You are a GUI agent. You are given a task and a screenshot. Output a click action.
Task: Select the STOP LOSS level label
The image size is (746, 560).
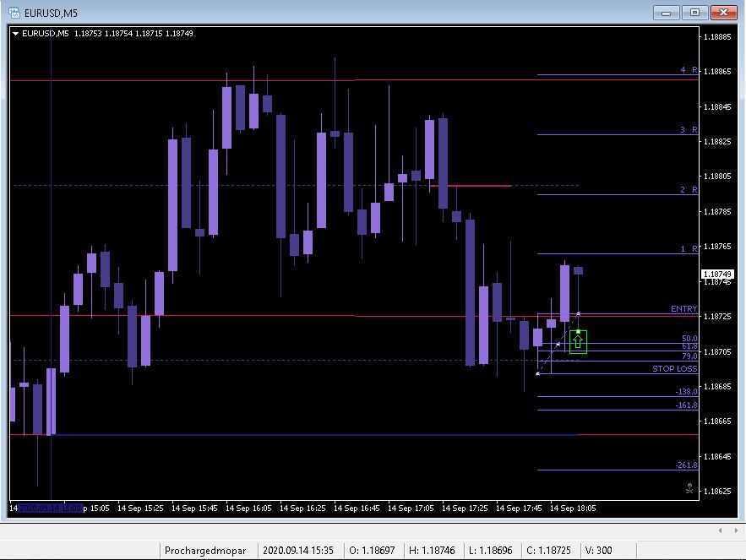pyautogui.click(x=675, y=369)
